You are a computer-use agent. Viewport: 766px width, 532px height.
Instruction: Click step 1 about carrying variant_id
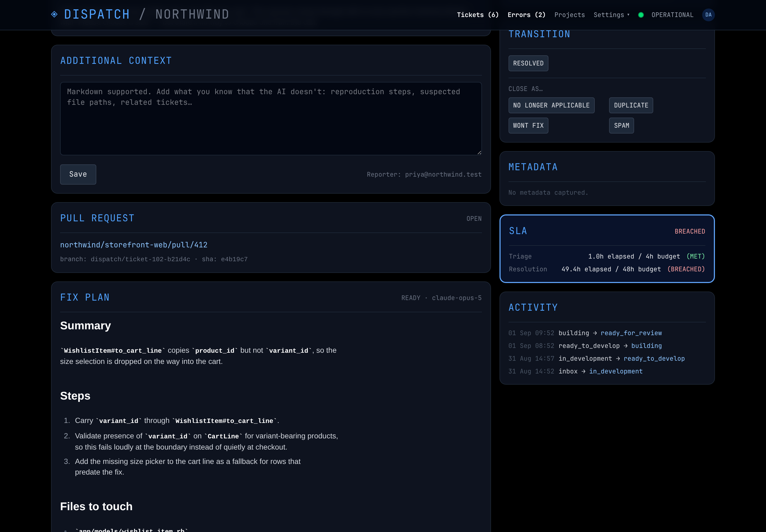click(177, 421)
